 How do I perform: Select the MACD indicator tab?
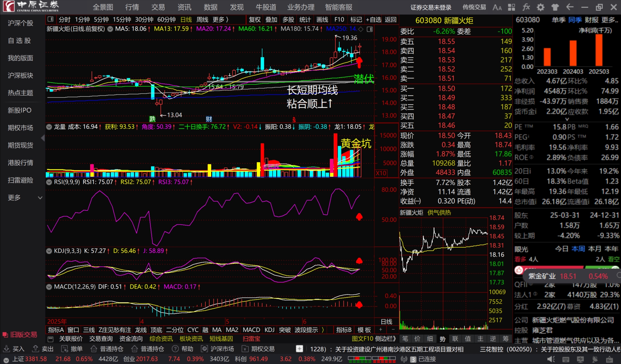(x=251, y=330)
